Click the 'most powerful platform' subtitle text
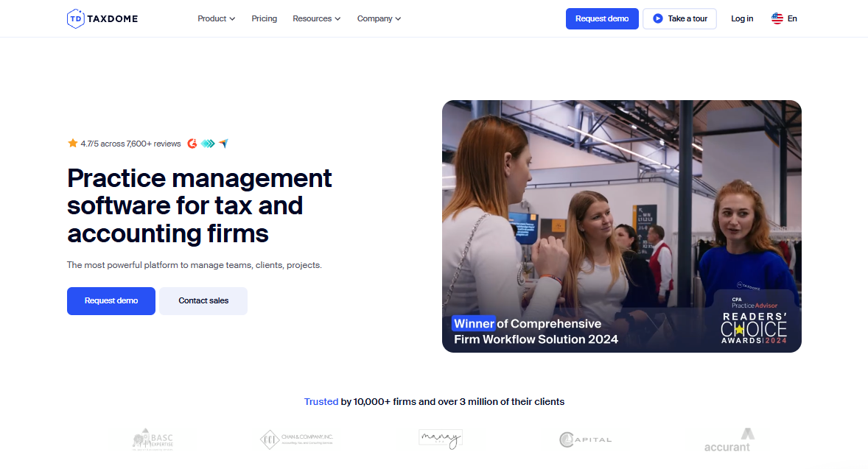The height and width of the screenshot is (469, 868). click(195, 265)
